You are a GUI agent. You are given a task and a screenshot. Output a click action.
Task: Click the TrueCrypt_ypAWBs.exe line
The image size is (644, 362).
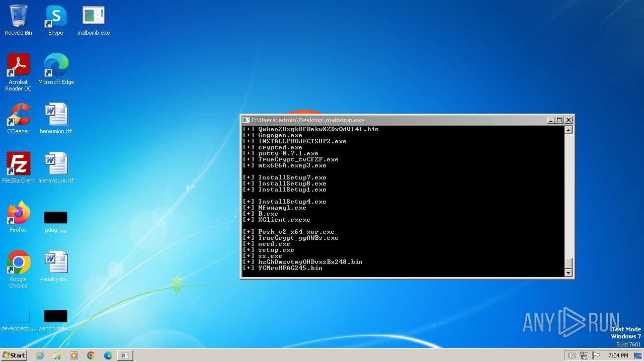point(290,238)
